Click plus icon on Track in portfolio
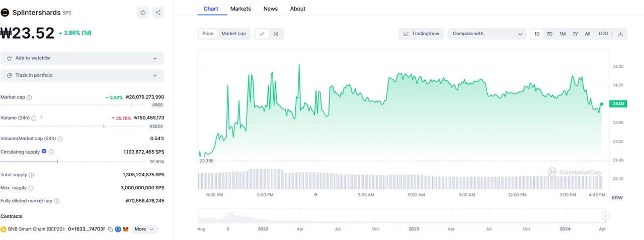Screen dimensions: 644x240 click(x=155, y=76)
